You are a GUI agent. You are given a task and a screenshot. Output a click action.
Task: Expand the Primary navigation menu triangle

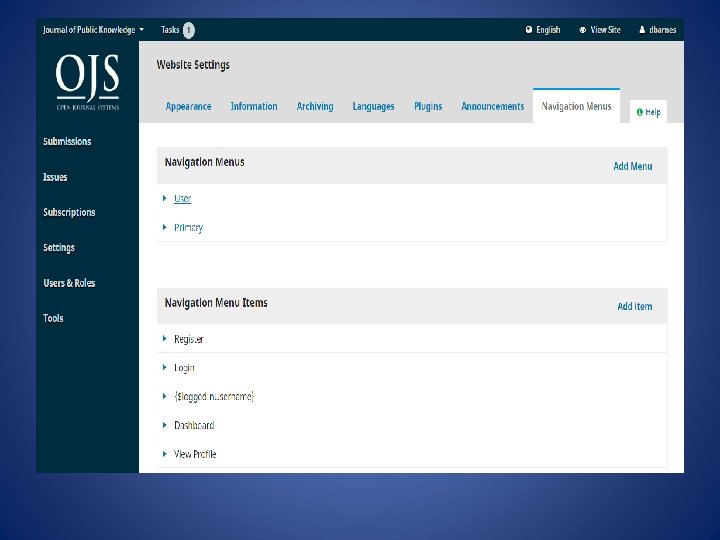(164, 227)
